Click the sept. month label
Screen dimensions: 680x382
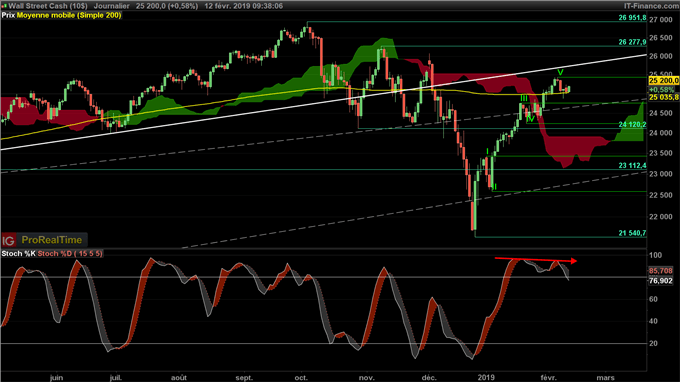[244, 378]
